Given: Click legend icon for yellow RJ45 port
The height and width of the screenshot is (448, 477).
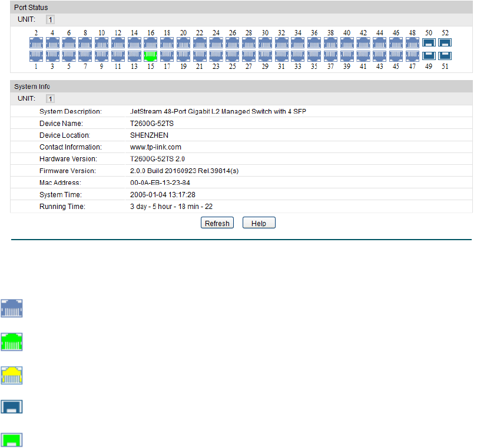Looking at the screenshot, I should [x=12, y=376].
